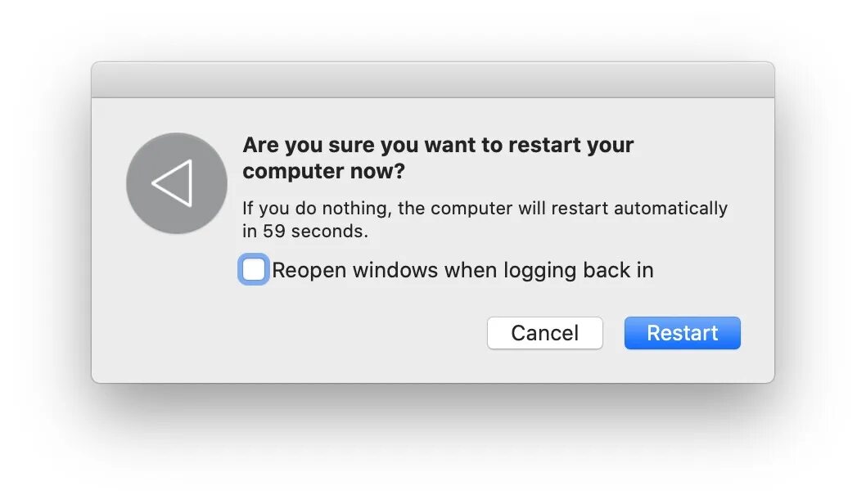
Task: Enable the Reopen windows checkbox
Action: click(254, 269)
